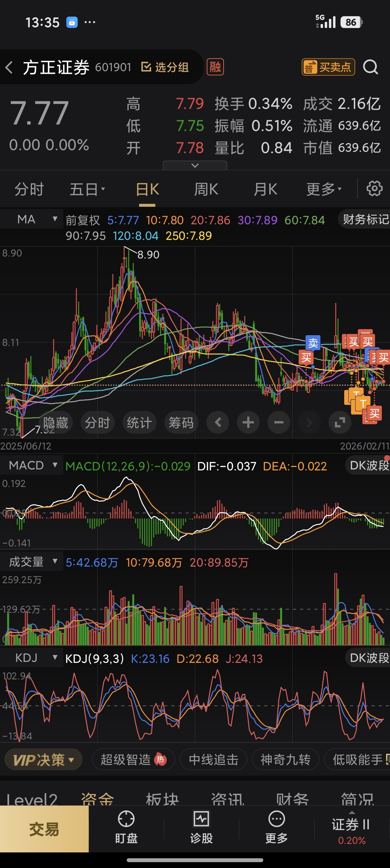Tap MACD(12,26,9) parameter text
Image resolution: width=390 pixels, height=868 pixels.
pyautogui.click(x=128, y=466)
